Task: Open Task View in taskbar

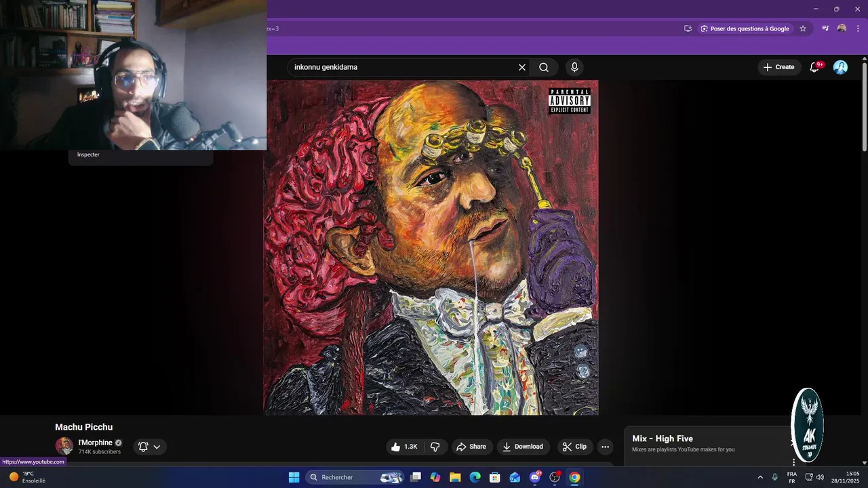Action: pos(416,477)
